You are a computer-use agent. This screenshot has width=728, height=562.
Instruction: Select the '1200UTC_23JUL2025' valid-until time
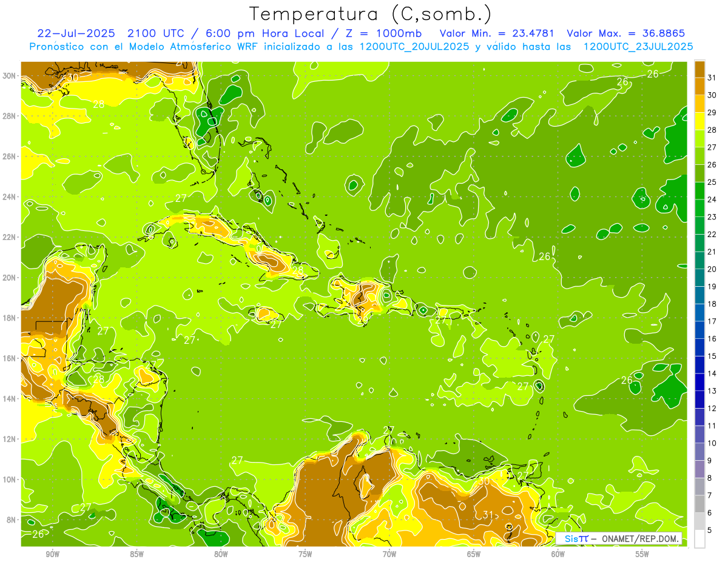click(x=638, y=46)
